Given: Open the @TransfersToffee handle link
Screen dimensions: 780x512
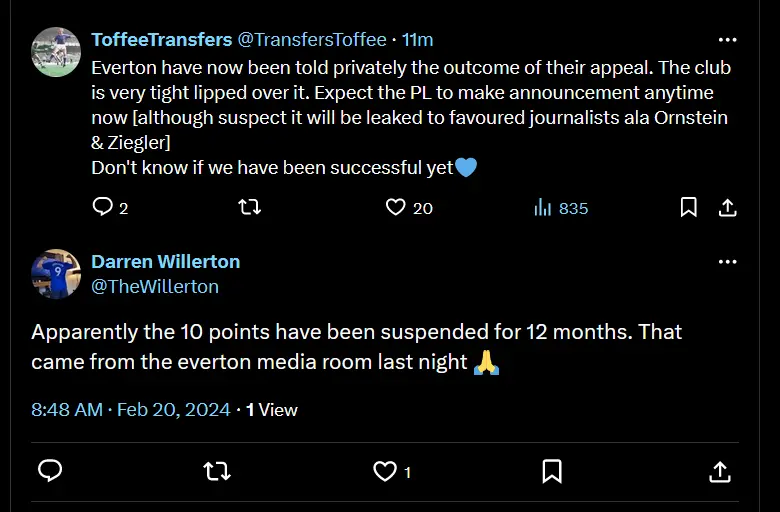Looking at the screenshot, I should [311, 40].
